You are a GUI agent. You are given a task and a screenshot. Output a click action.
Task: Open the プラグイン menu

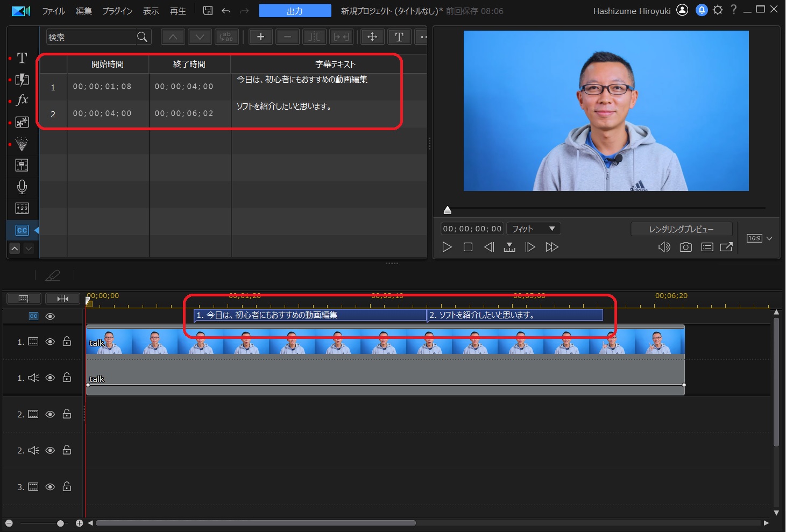117,11
